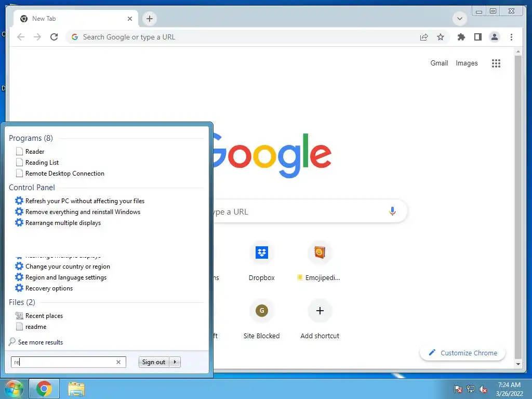This screenshot has width=532, height=399.
Task: Expand the Sign out arrow menu
Action: click(175, 362)
